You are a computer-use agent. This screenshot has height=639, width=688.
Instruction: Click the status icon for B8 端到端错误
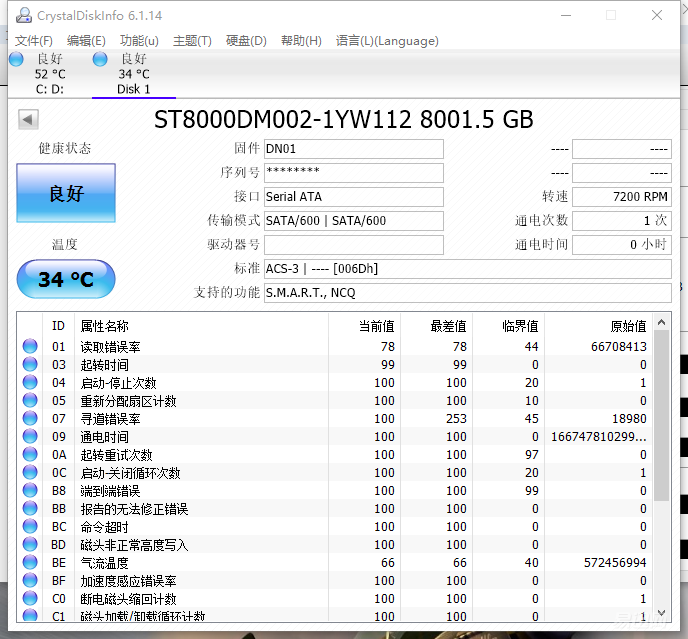(x=30, y=490)
